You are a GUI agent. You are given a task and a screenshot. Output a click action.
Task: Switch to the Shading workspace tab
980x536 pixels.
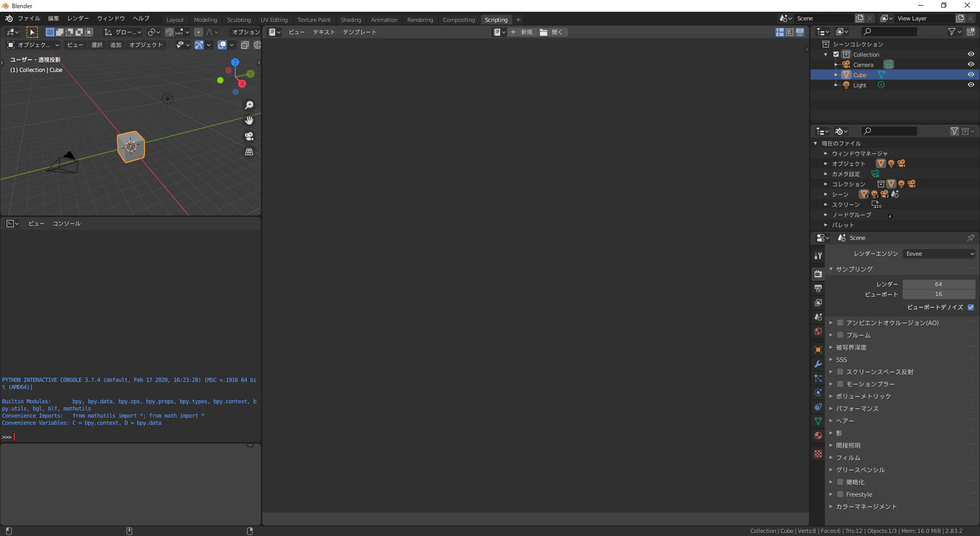coord(351,19)
